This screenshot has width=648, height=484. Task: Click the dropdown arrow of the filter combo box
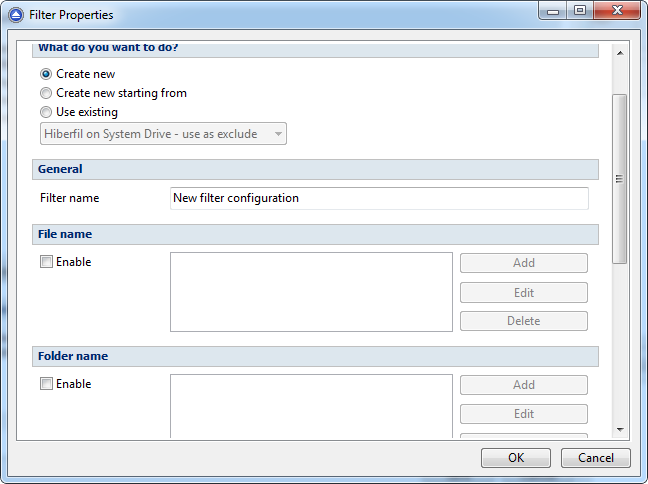pos(278,134)
